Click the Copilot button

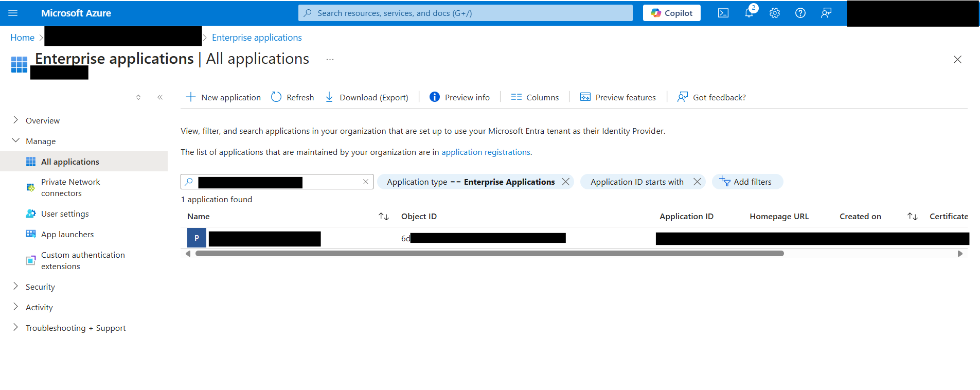671,13
